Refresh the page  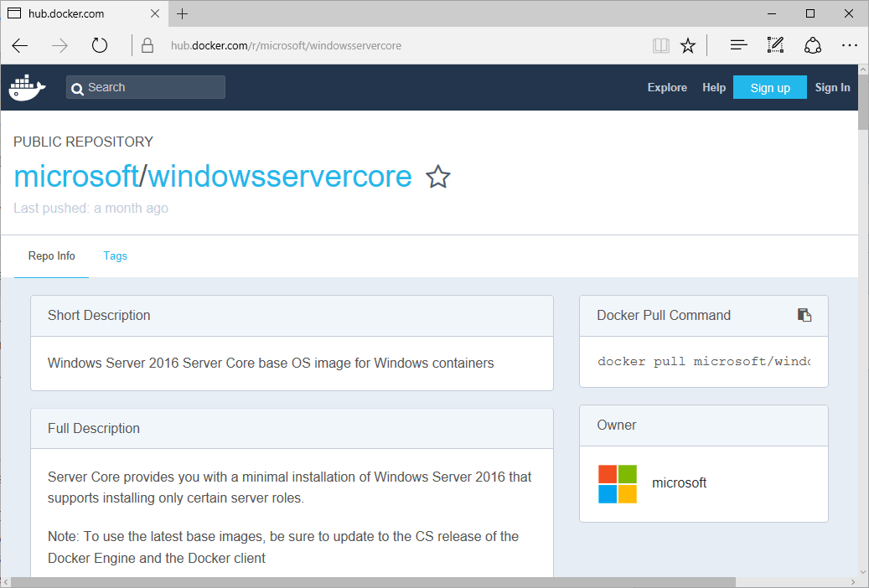coord(100,45)
